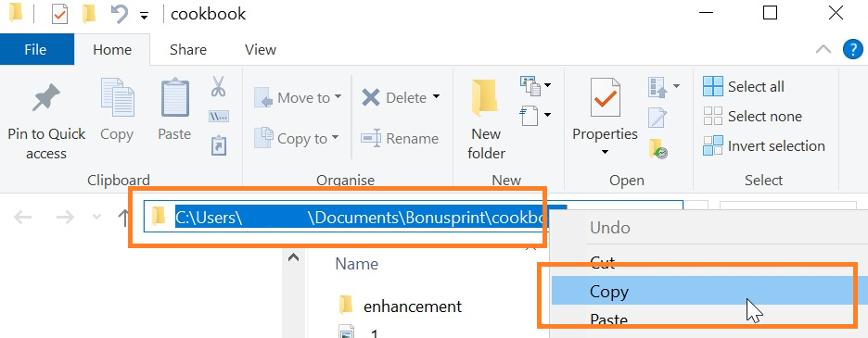Switch to the View tab

[261, 50]
